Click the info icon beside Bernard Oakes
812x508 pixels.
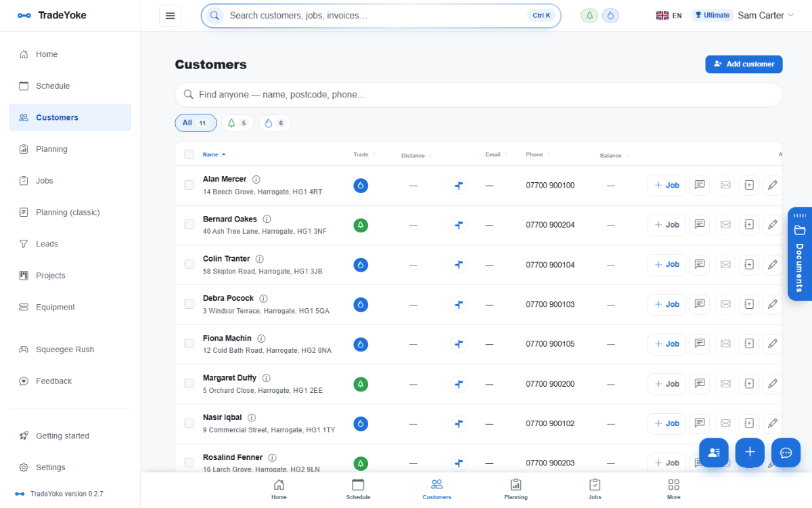(267, 219)
